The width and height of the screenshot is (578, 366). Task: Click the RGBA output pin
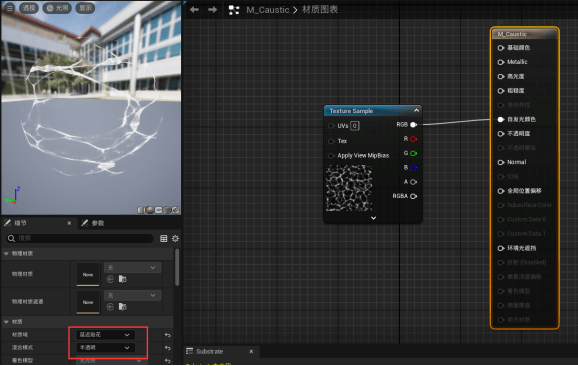(414, 196)
